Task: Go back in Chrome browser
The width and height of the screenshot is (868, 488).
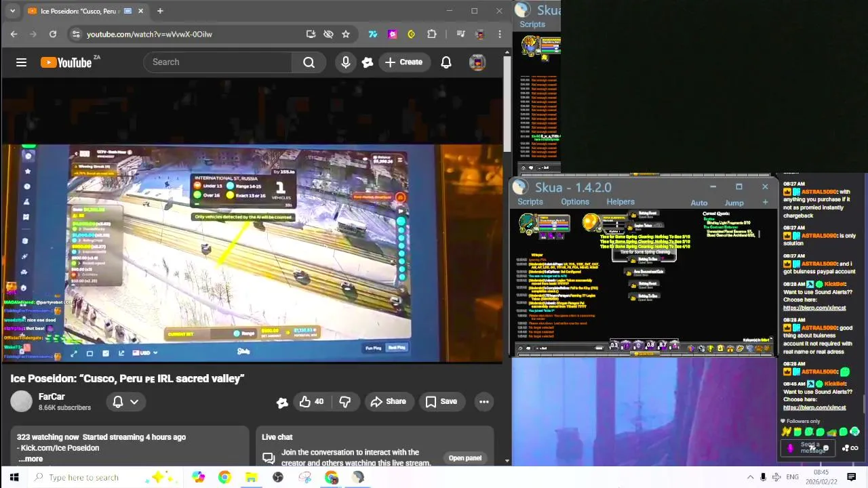Action: [14, 34]
